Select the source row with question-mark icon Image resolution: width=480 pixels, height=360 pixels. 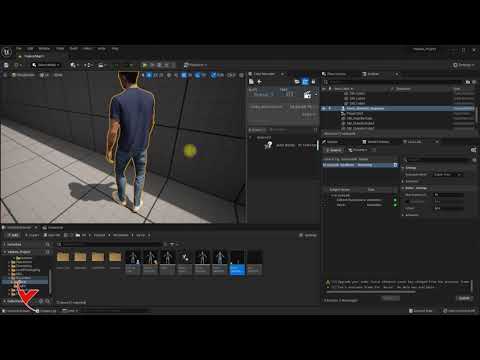click(x=283, y=145)
